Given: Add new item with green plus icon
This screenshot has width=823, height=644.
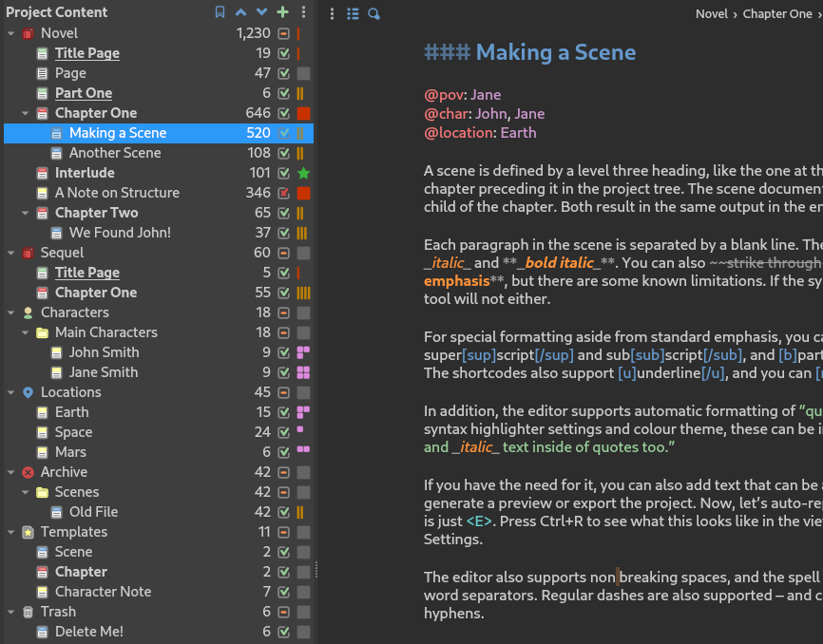Looking at the screenshot, I should [282, 12].
